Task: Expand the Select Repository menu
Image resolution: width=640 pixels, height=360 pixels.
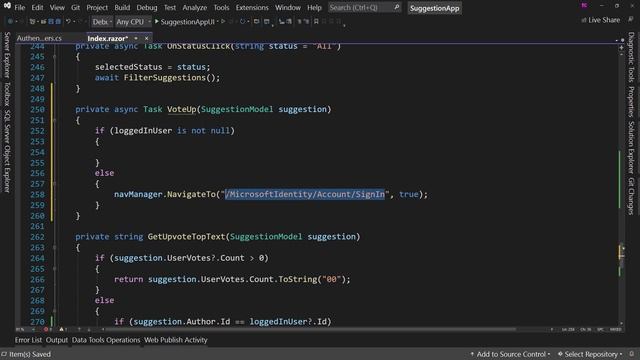Action: click(590, 354)
